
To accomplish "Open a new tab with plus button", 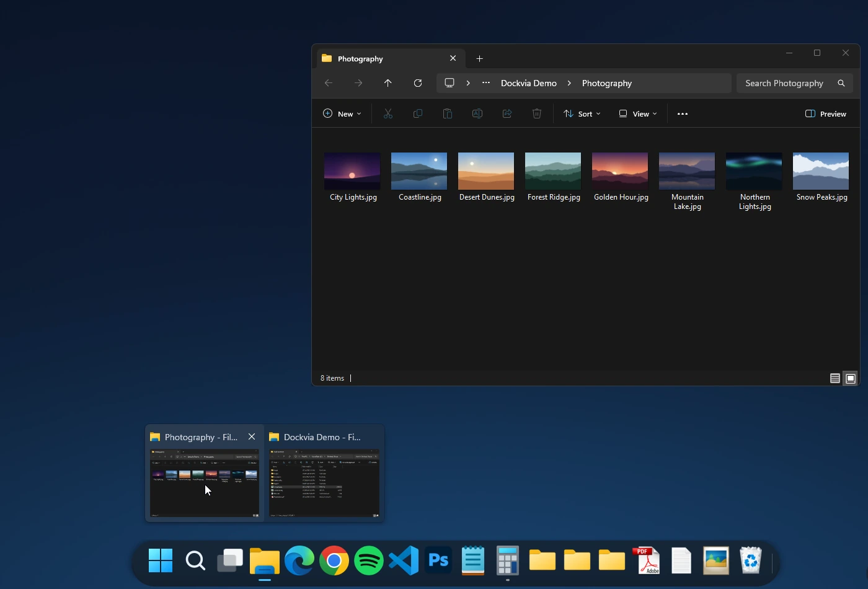I will coord(479,58).
